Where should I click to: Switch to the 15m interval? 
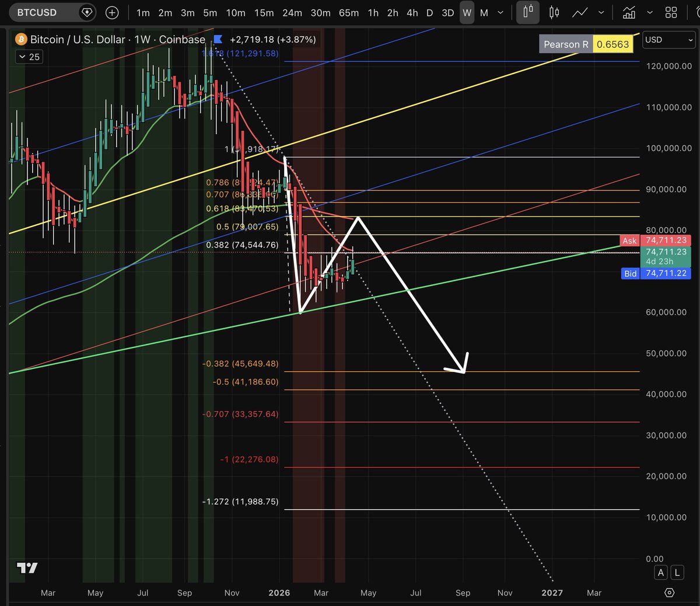(264, 12)
